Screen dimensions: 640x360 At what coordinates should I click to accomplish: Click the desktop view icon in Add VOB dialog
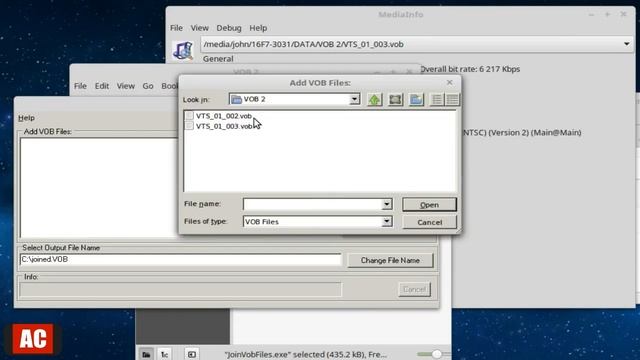[395, 99]
